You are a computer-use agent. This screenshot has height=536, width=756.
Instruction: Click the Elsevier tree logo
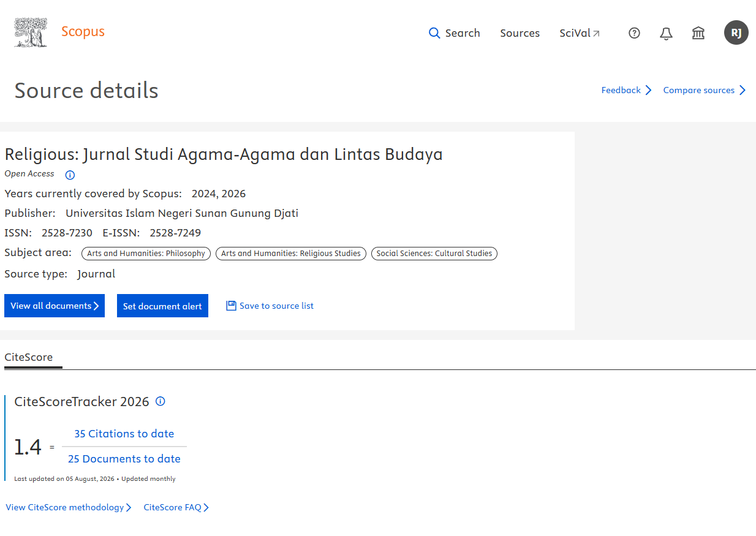[31, 32]
